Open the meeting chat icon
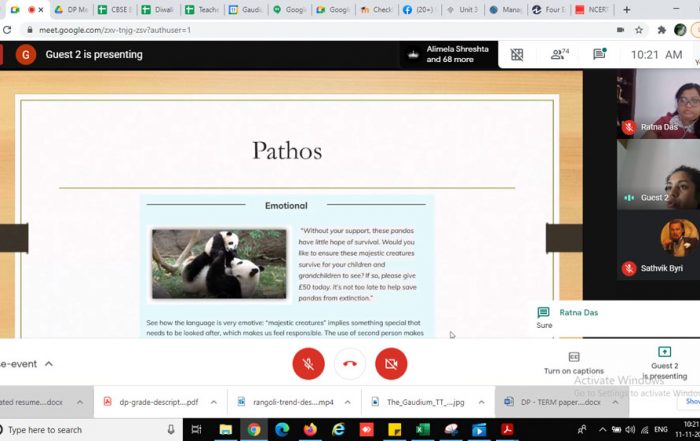The width and height of the screenshot is (700, 441). [599, 54]
